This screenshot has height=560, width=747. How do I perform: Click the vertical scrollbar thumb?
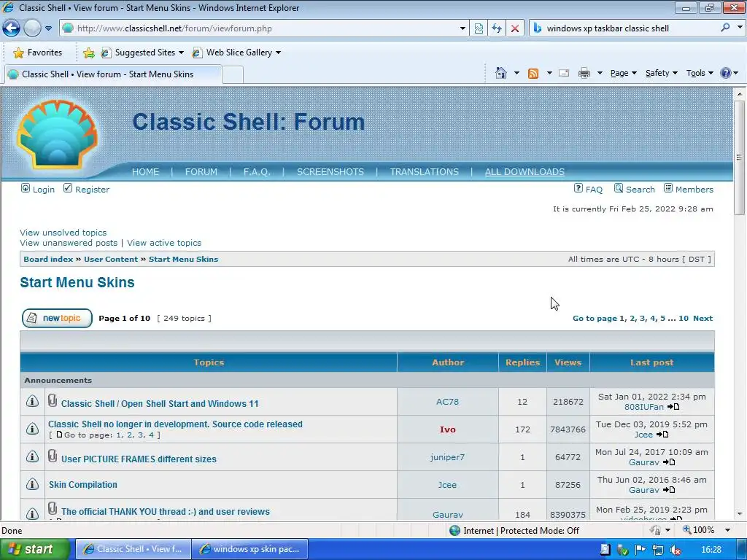pyautogui.click(x=739, y=157)
